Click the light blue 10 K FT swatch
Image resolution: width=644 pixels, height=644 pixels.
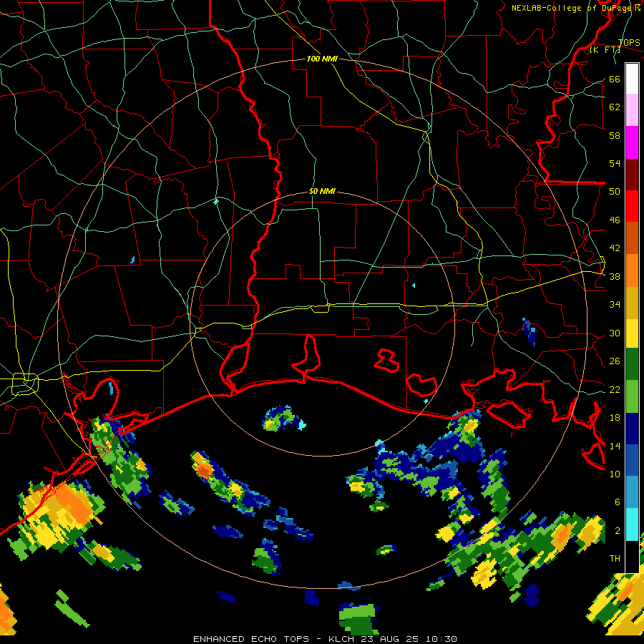(632, 492)
